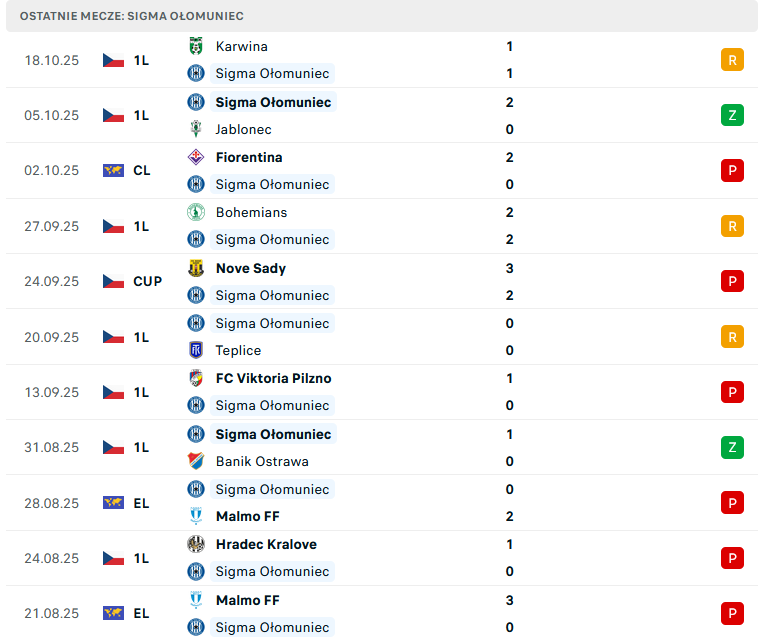Click the Hradec Kralove club crest
This screenshot has height=642, width=767.
tap(196, 544)
